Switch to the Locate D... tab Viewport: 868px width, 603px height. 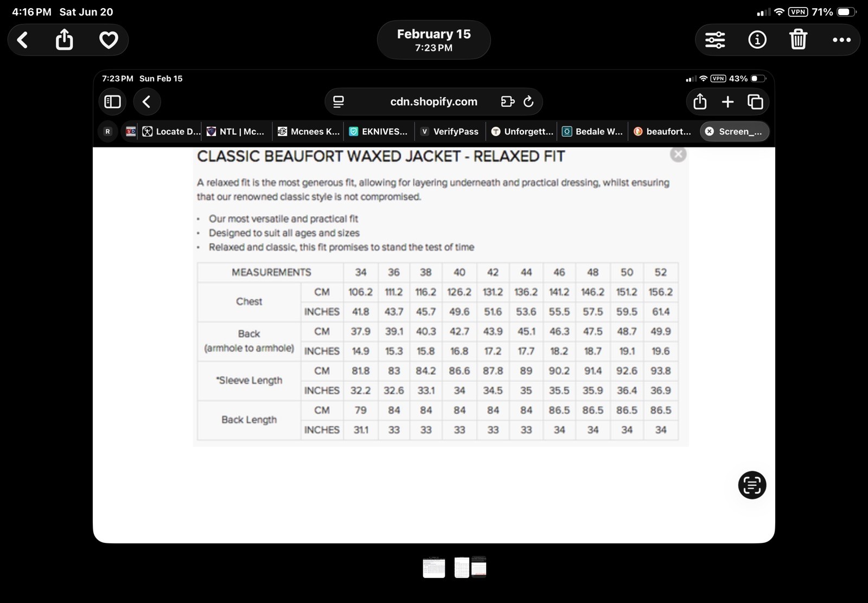pyautogui.click(x=171, y=131)
